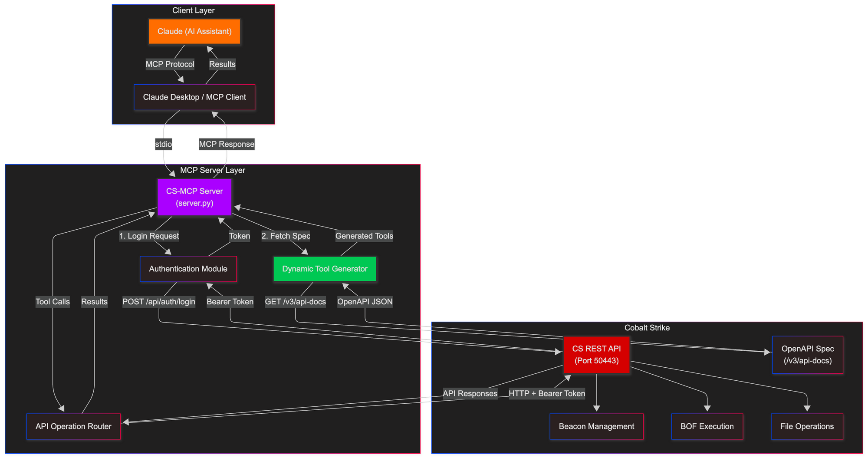The image size is (868, 458).
Task: Select the OpenAPI Spec (/v3/api-docs) box
Action: tap(807, 355)
